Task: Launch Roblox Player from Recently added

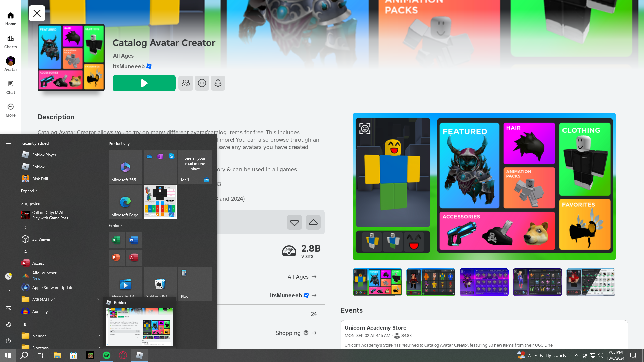Action: pyautogui.click(x=44, y=155)
